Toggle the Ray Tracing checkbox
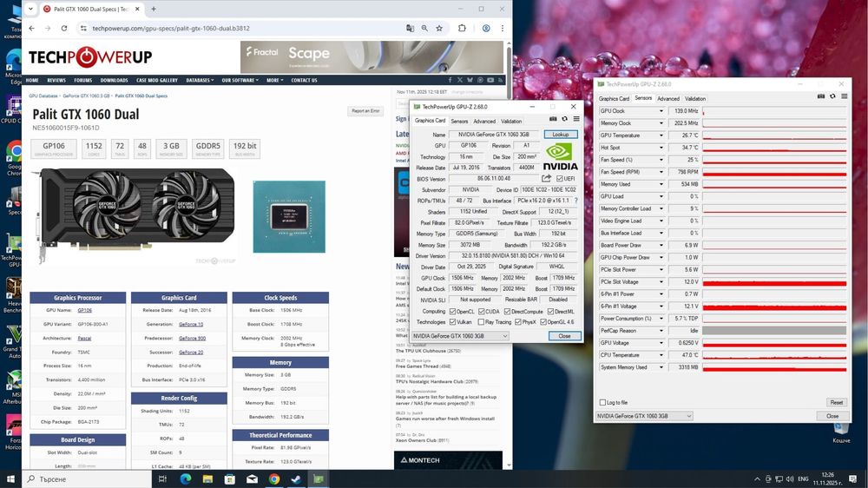 (x=481, y=322)
